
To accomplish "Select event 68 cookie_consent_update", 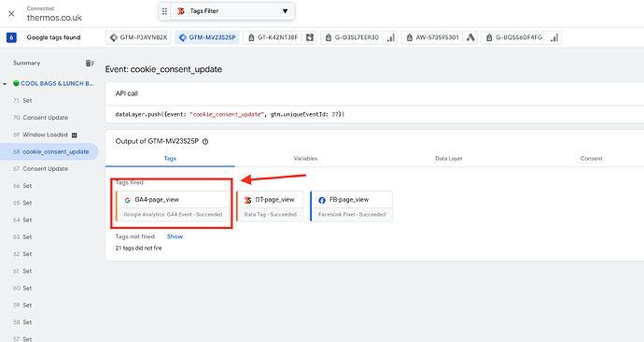I will click(x=49, y=151).
